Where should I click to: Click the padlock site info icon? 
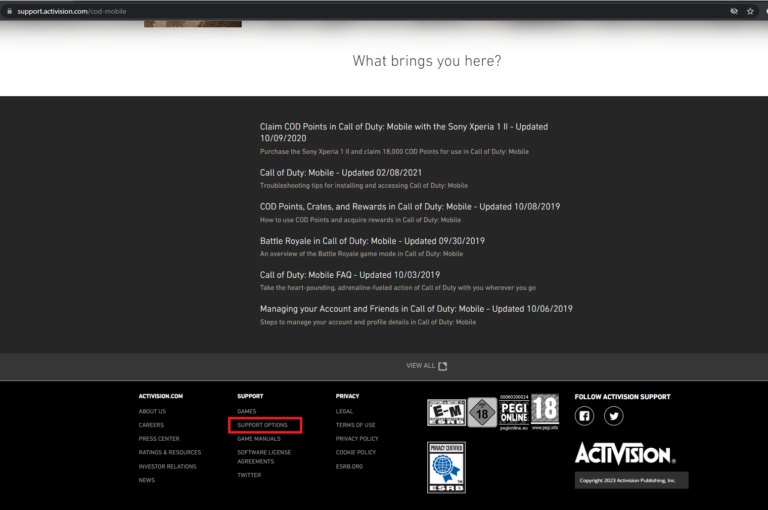[9, 11]
